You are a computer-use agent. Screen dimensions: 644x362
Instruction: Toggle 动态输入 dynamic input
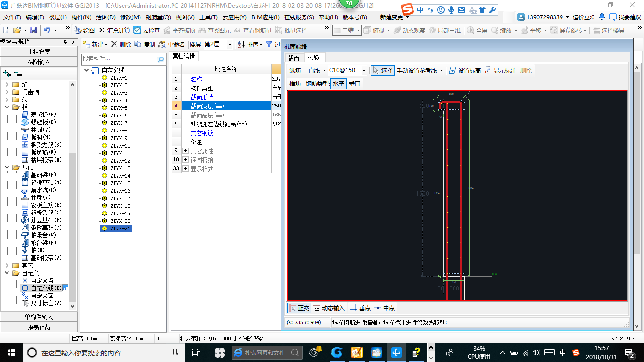click(x=329, y=308)
